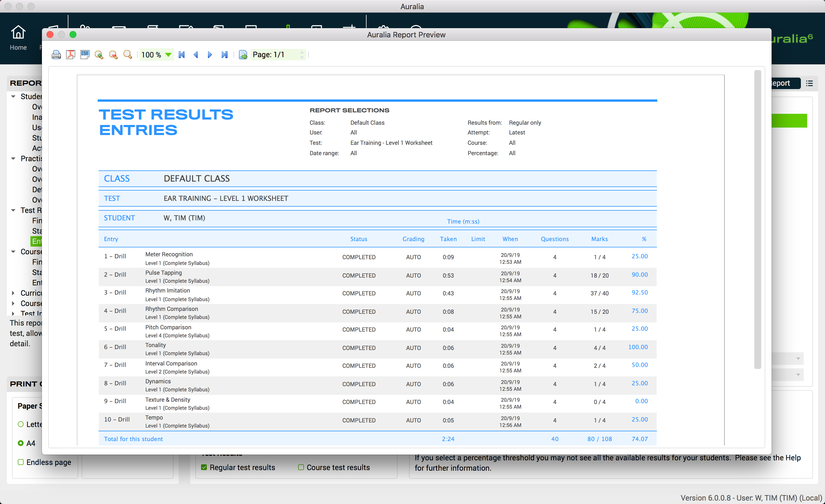Jump to the last page of the report
Viewport: 825px width, 504px height.
click(225, 54)
